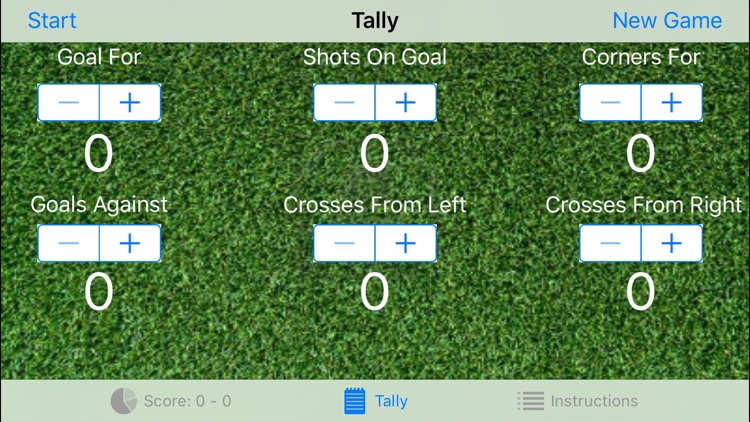Tap the Start button
Screen dimensions: 750x422
pos(52,21)
